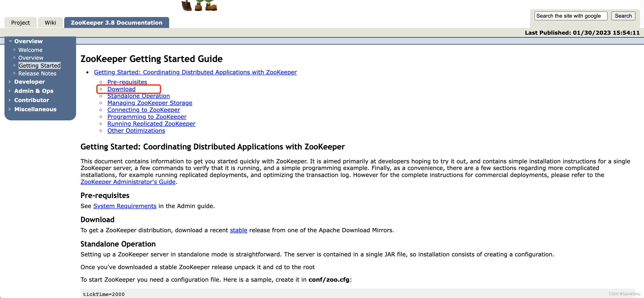Open the stable release link
The width and height of the screenshot is (644, 298).
point(239,230)
